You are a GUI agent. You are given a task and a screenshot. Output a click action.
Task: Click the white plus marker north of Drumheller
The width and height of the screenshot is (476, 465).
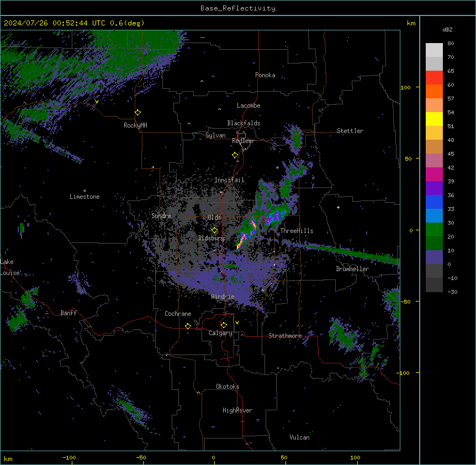coord(338,207)
